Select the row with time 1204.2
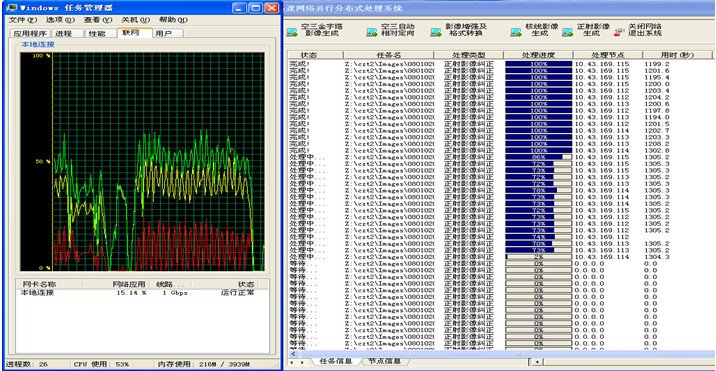Screen dimensions: 716x371 click(x=500, y=97)
